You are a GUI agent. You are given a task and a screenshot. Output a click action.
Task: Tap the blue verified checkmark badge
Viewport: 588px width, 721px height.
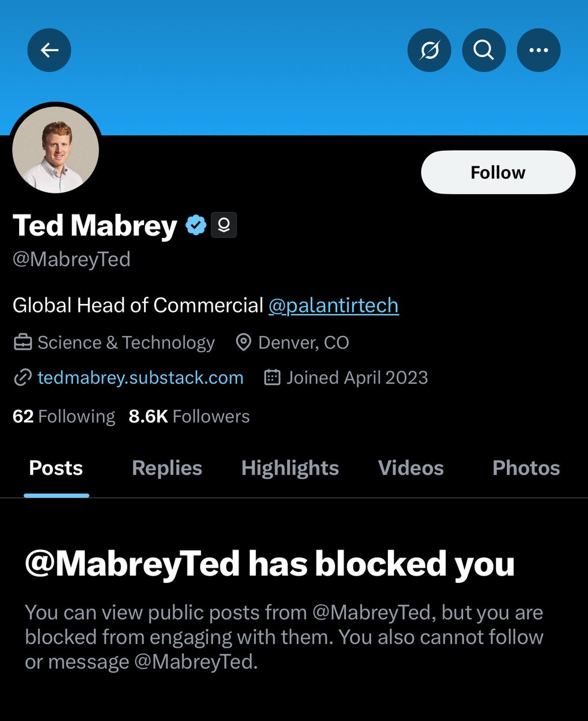pos(196,226)
